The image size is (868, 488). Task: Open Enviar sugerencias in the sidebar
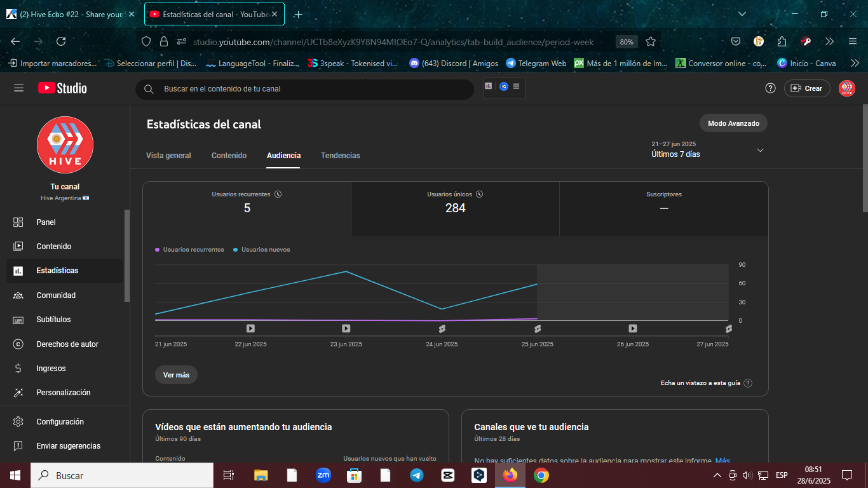tap(65, 446)
